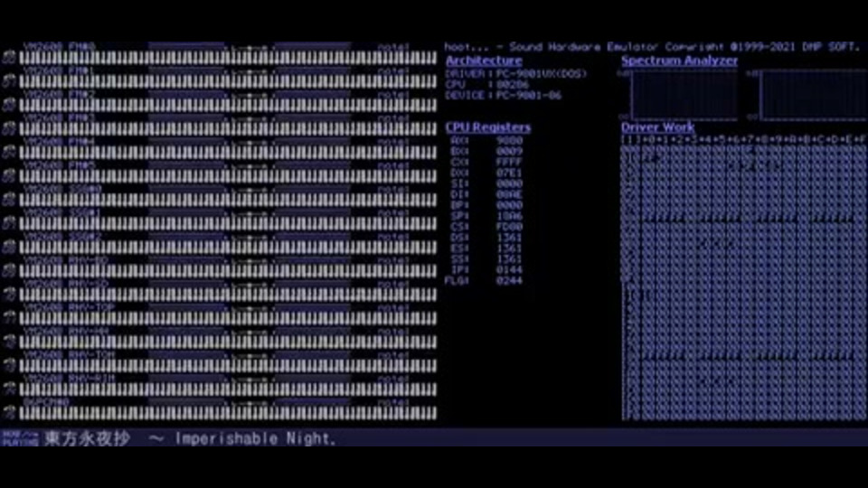Click the now-playing title 'Imperishable Night.'
868x488 pixels.
coord(256,439)
